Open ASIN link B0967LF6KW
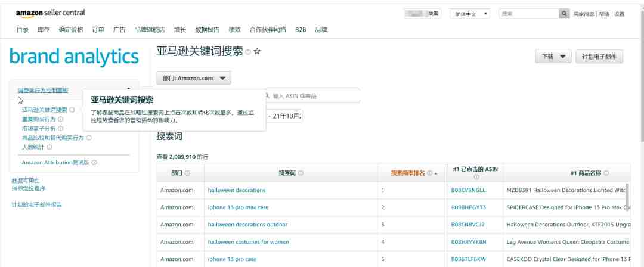 point(468,259)
